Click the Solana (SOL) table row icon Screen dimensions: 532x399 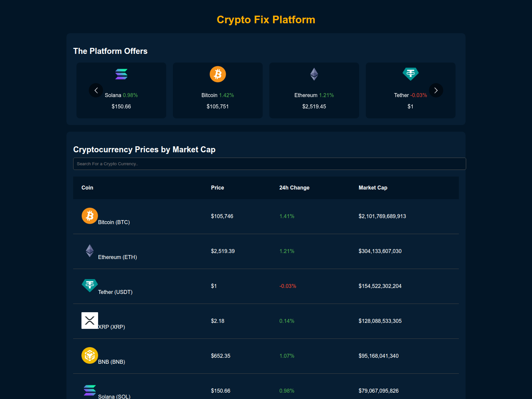(90, 390)
